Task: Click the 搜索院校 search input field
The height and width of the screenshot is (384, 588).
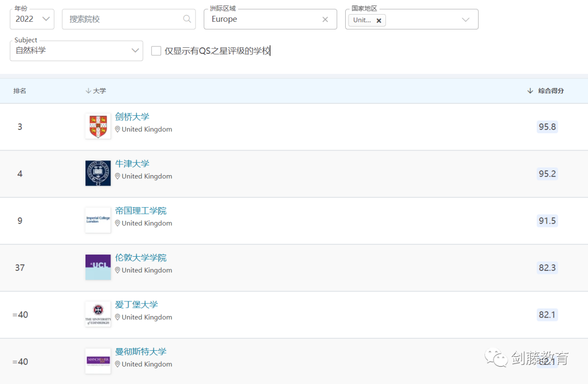Action: (x=128, y=19)
